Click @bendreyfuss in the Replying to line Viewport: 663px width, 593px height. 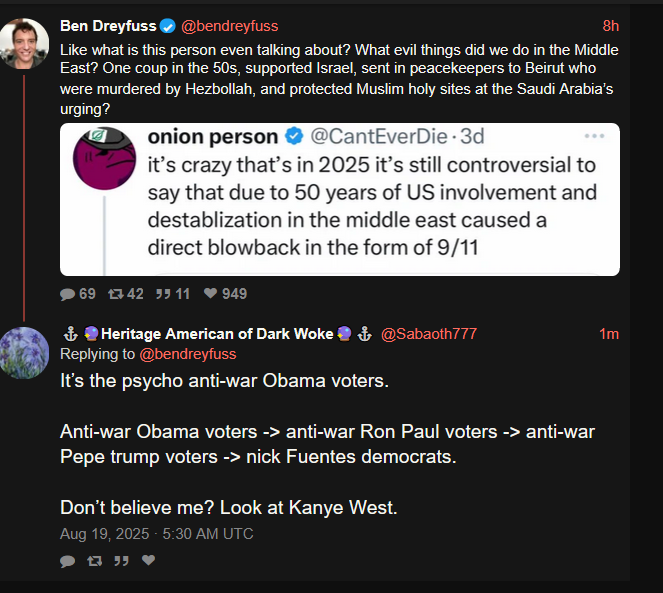coord(190,354)
